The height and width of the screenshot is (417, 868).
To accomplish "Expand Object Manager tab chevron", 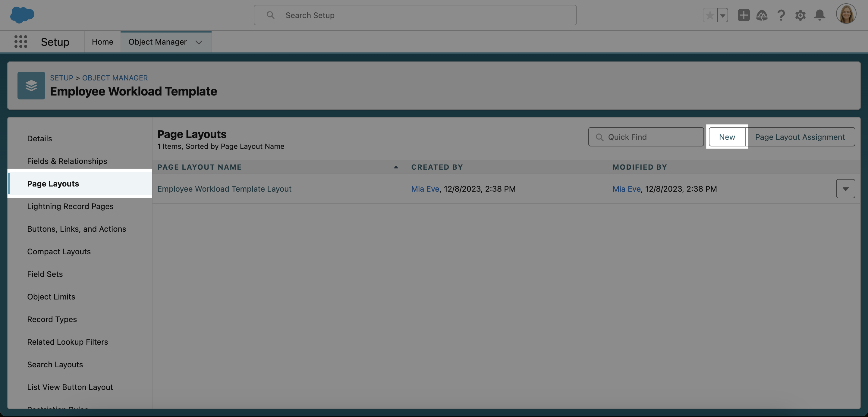I will [199, 42].
